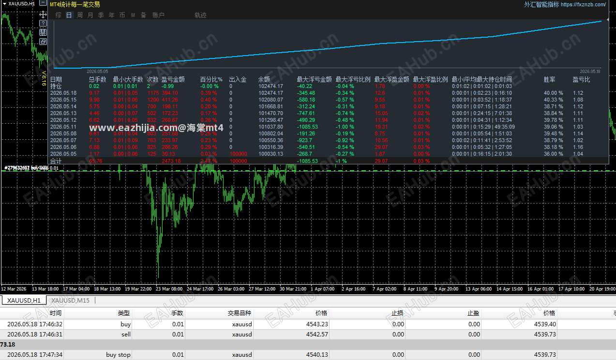The height and width of the screenshot is (364, 616).
Task: Click the 合计 totals row label
Action: click(56, 161)
